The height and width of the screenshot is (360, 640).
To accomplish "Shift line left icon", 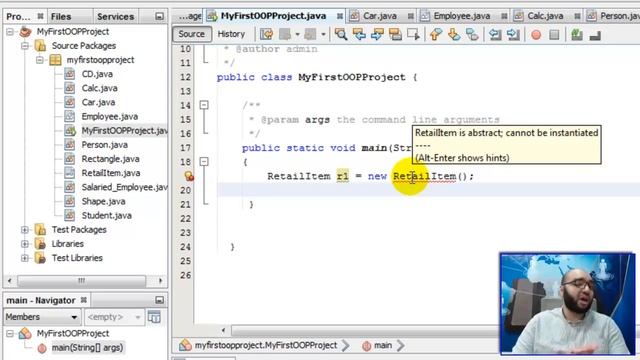I will (495, 34).
